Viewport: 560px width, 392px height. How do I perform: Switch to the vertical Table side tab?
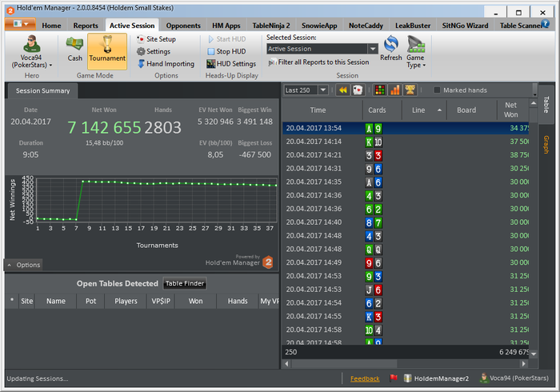point(546,105)
